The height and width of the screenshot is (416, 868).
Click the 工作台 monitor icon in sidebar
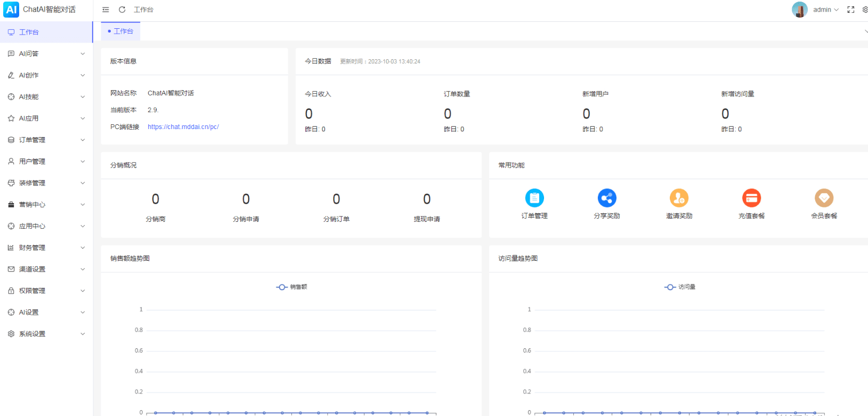11,33
